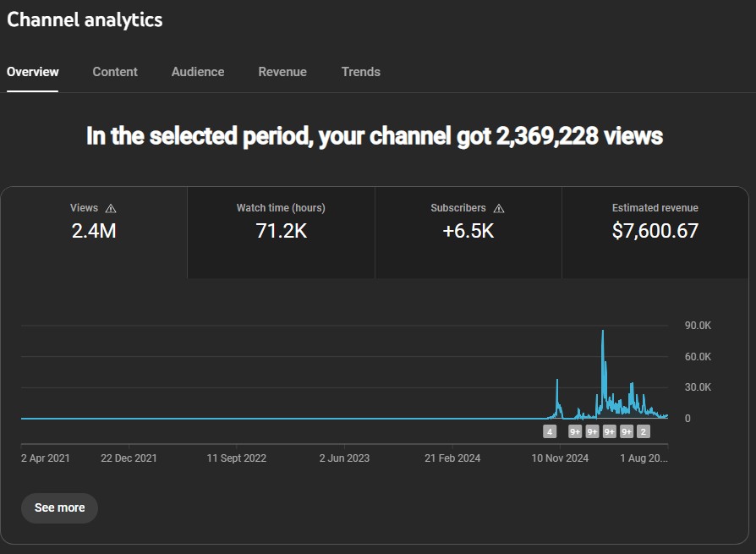Select the Estimated revenue metric card

[x=655, y=232]
